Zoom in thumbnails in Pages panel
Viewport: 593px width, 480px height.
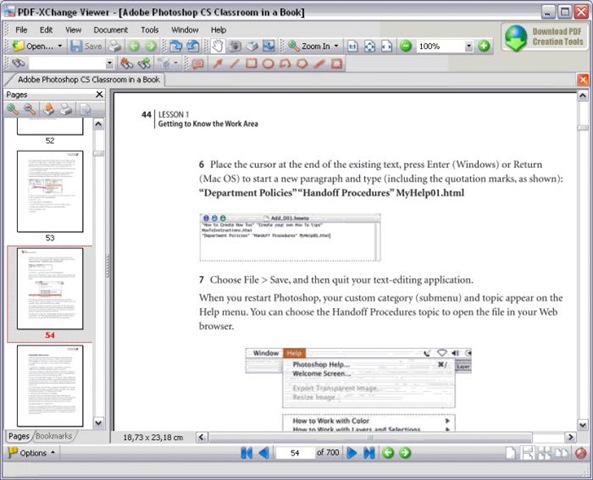tap(13, 109)
